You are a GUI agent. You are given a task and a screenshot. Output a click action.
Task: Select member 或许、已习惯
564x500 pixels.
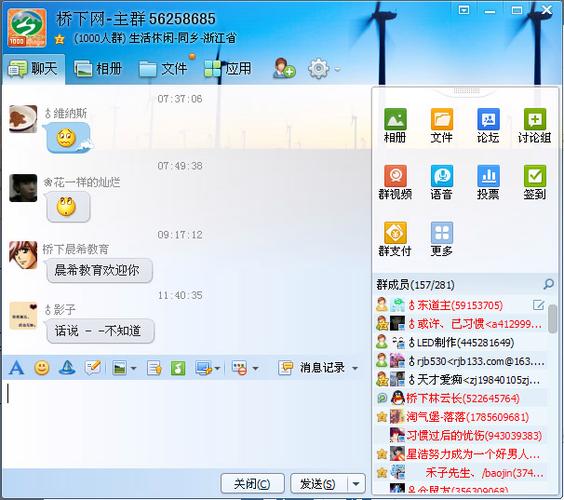[x=460, y=324]
